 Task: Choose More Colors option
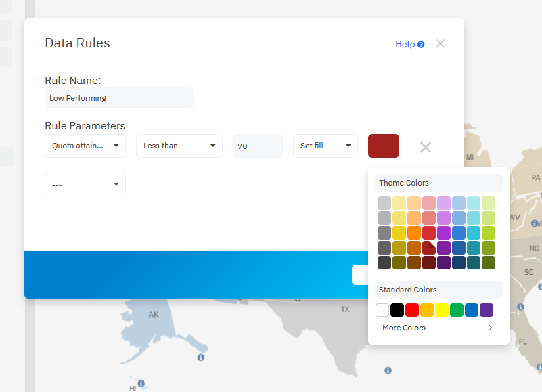pyautogui.click(x=404, y=328)
